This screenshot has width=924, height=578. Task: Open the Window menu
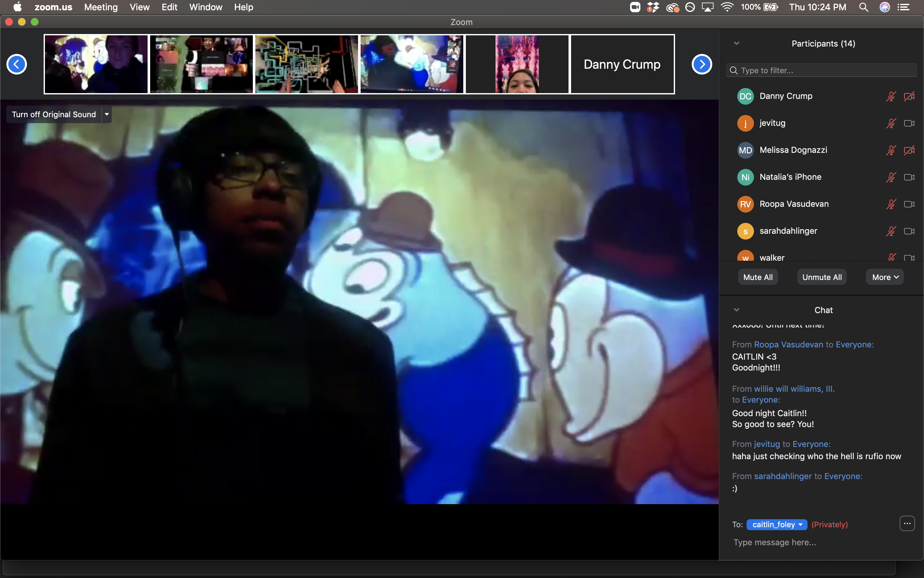[x=206, y=7]
